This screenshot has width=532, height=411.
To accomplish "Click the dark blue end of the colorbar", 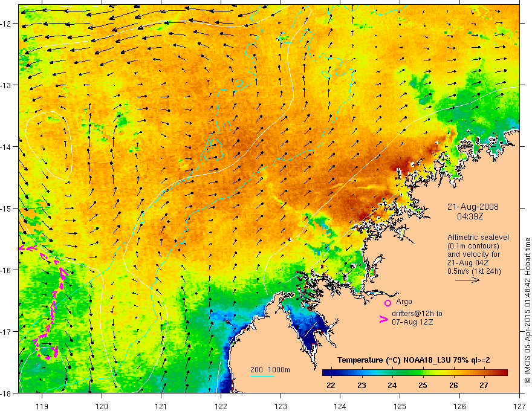I will [328, 372].
